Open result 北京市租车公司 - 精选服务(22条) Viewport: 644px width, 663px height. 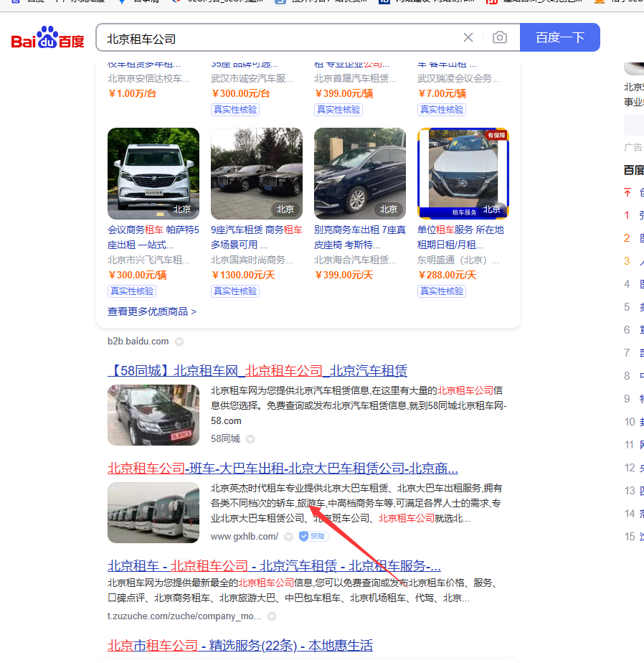click(240, 646)
